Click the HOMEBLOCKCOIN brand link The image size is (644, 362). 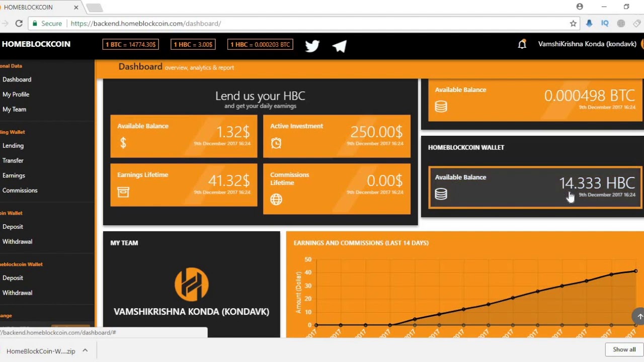[36, 44]
